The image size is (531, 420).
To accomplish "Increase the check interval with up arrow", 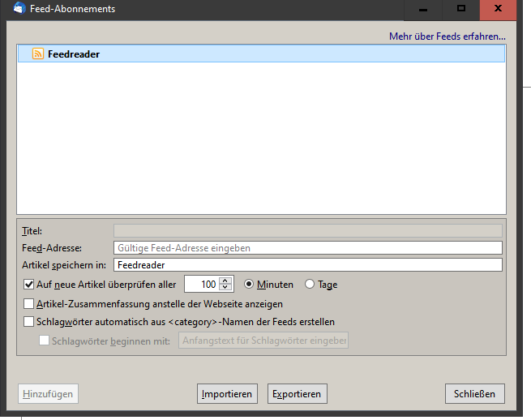I will pyautogui.click(x=225, y=281).
